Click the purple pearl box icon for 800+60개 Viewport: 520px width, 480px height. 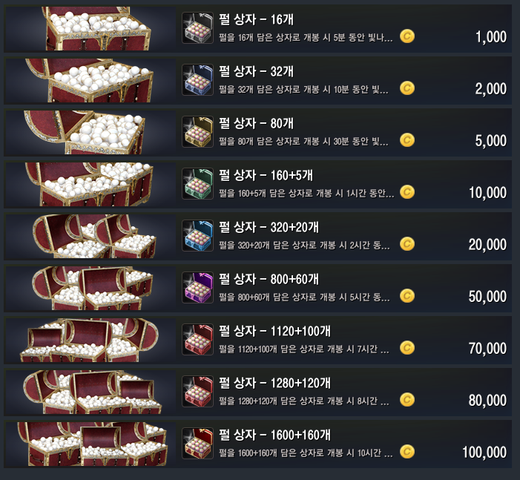click(x=198, y=288)
